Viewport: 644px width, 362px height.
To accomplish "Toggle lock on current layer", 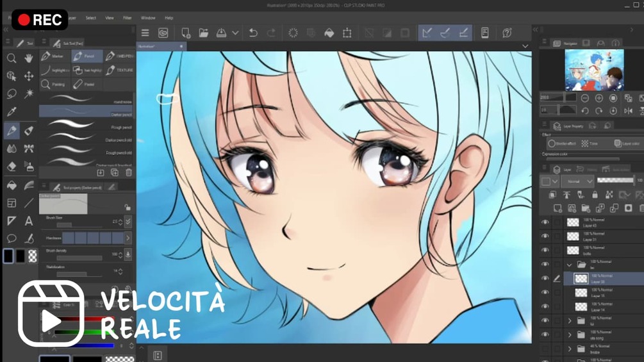I will tap(595, 195).
